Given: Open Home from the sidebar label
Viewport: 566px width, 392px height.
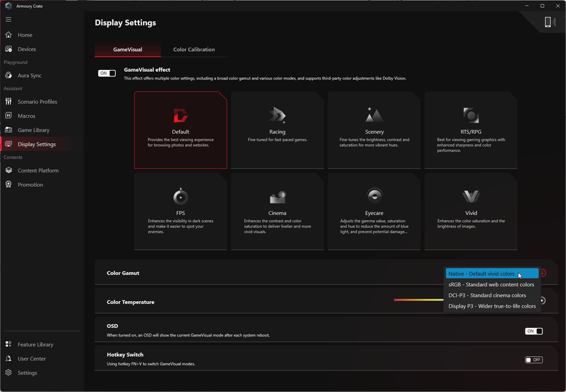Looking at the screenshot, I should (x=25, y=35).
